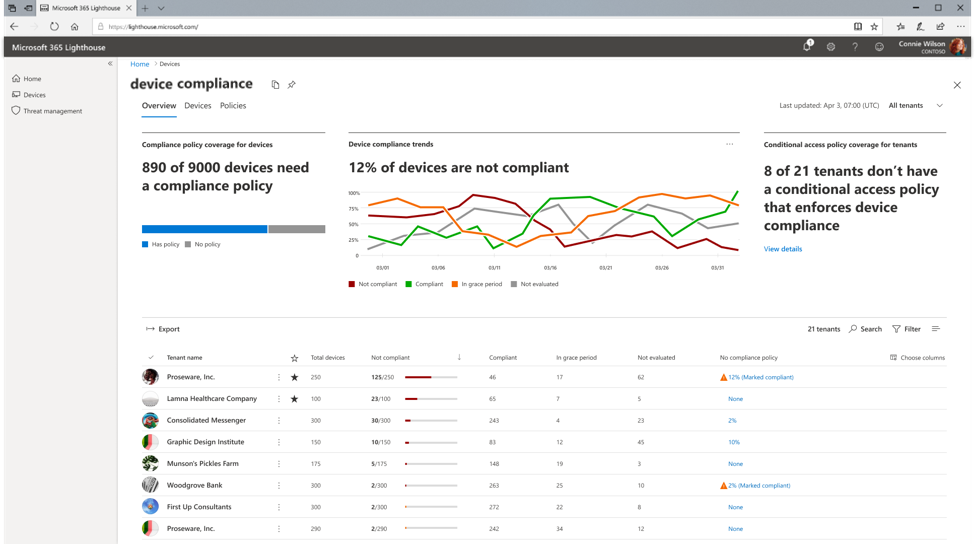975x544 pixels.
Task: Sort by Total devices column header
Action: coord(328,357)
